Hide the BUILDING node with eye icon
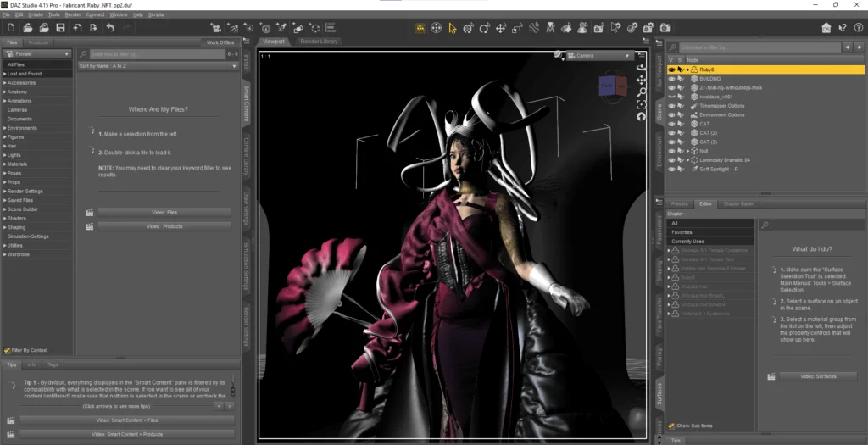This screenshot has width=868, height=445. click(671, 79)
